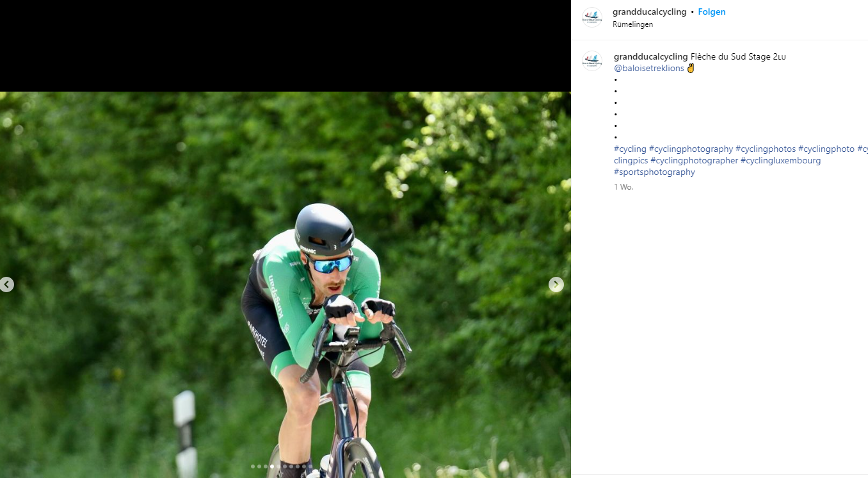Open the Rümelingen location page
The width and height of the screenshot is (868, 478).
(632, 24)
